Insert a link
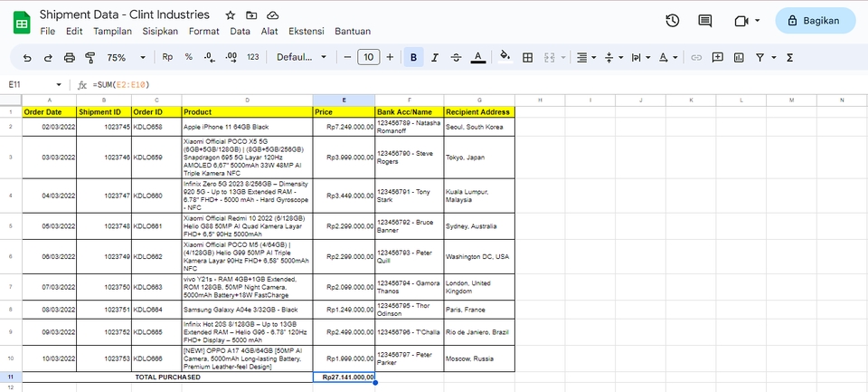 [x=696, y=58]
